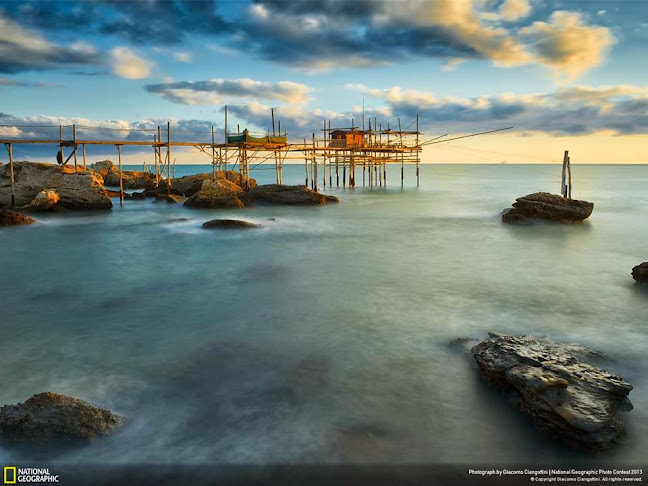
Task: Click the small submerged rock in the center
Action: pyautogui.click(x=230, y=224)
